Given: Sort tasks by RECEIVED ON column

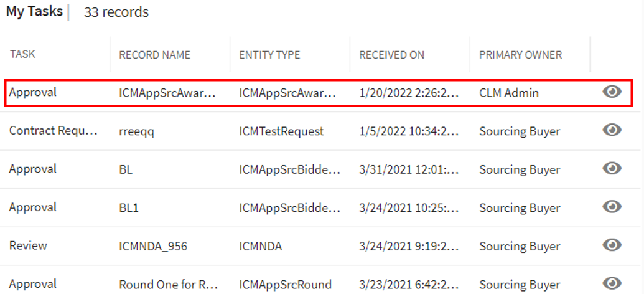Looking at the screenshot, I should tap(391, 55).
